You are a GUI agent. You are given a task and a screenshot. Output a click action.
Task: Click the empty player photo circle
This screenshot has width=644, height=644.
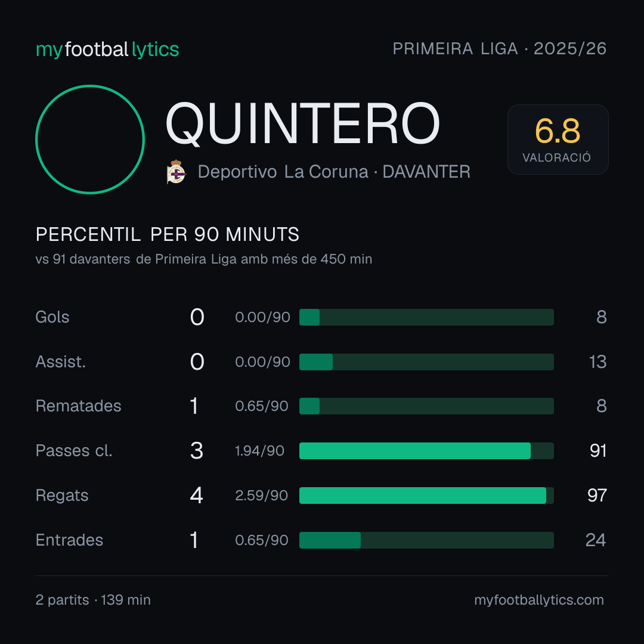pos(90,139)
